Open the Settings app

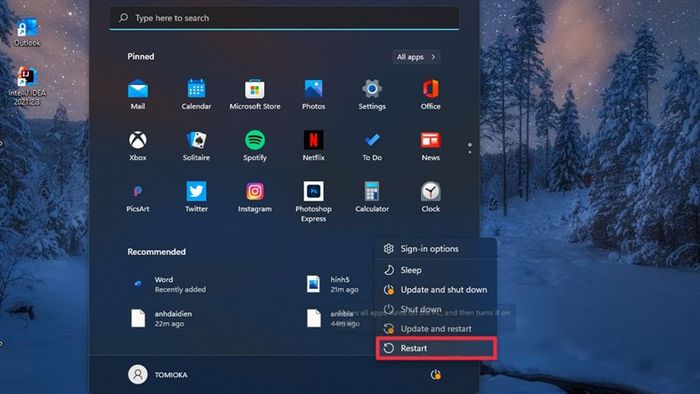[372, 94]
